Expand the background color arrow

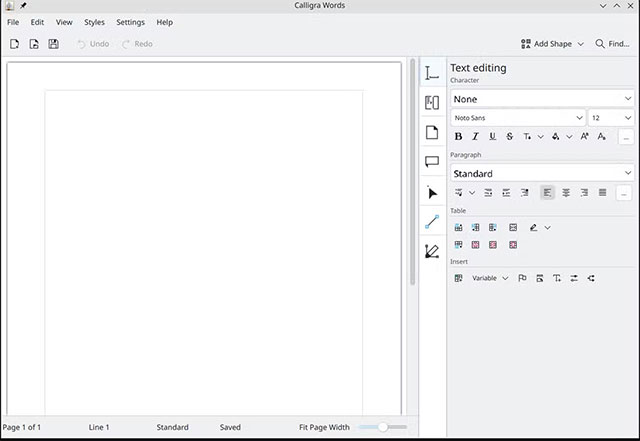569,137
